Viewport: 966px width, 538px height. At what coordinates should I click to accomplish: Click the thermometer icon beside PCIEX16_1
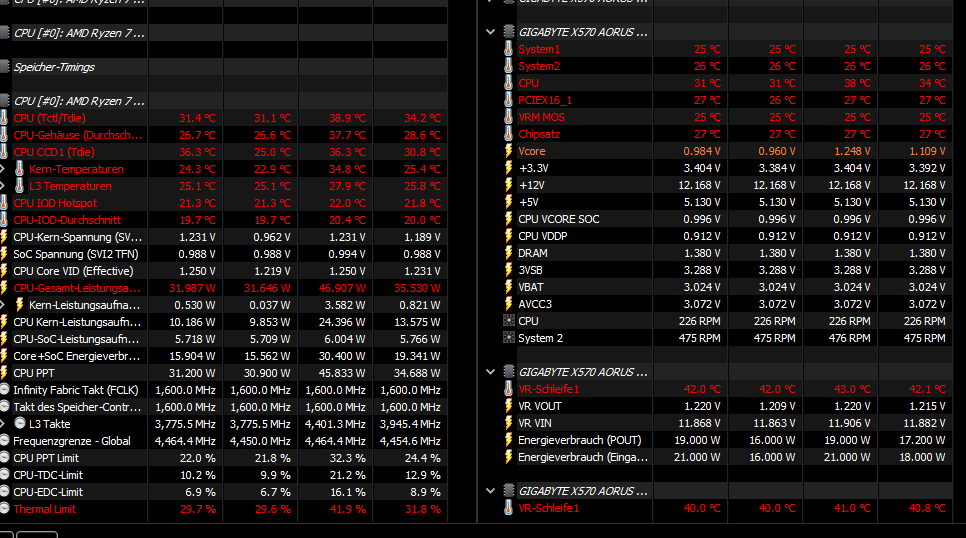[508, 100]
